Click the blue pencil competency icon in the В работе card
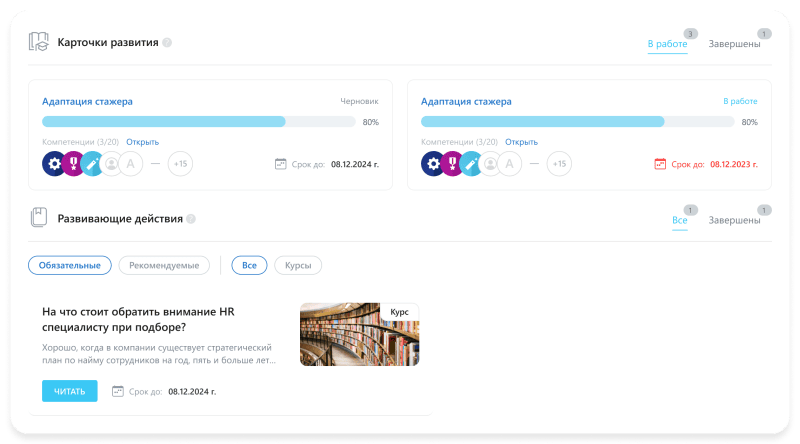The width and height of the screenshot is (800, 444). click(471, 164)
